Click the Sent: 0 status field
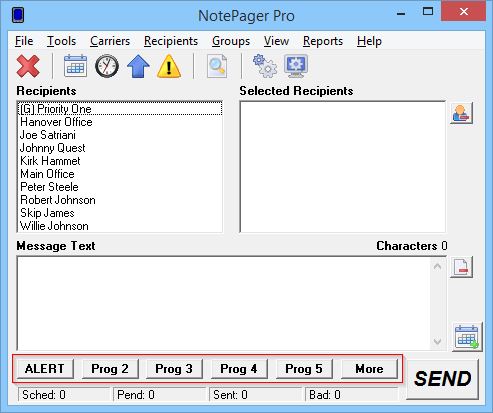The image size is (493, 413). click(255, 395)
